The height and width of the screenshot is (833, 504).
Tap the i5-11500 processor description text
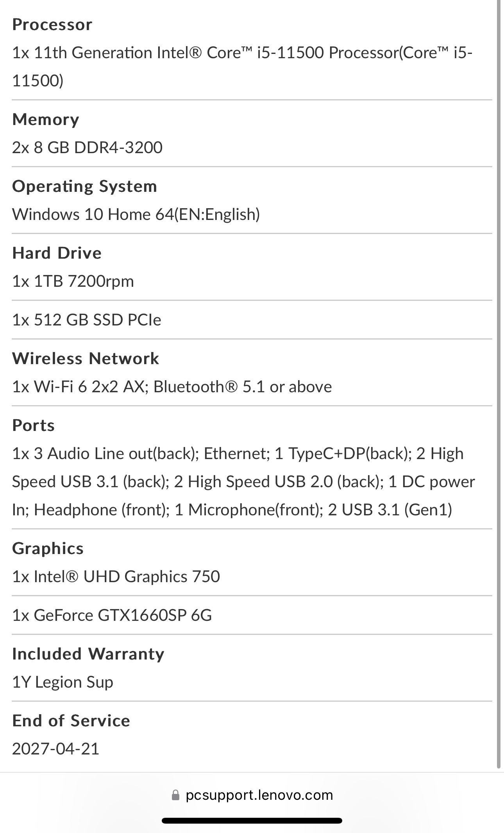tap(242, 66)
